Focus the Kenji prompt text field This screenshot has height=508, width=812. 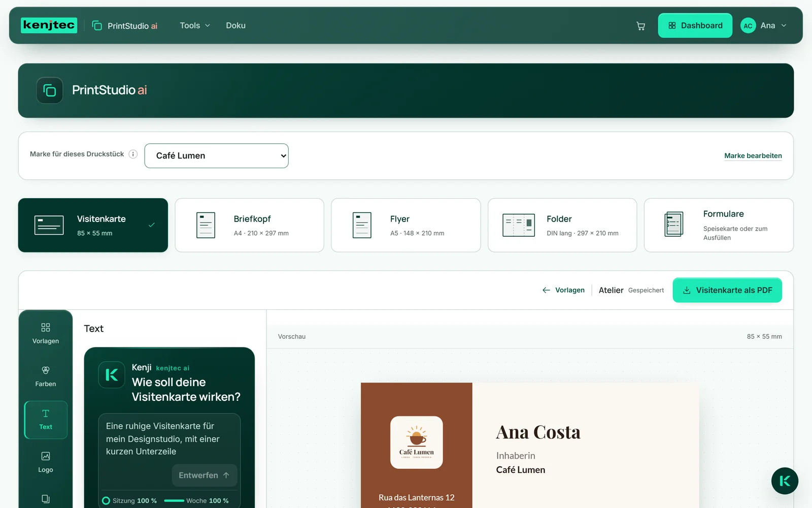(x=169, y=438)
